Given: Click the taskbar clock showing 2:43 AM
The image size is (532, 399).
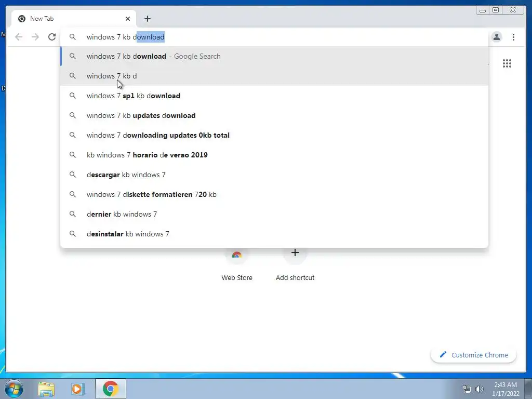Looking at the screenshot, I should [x=506, y=389].
